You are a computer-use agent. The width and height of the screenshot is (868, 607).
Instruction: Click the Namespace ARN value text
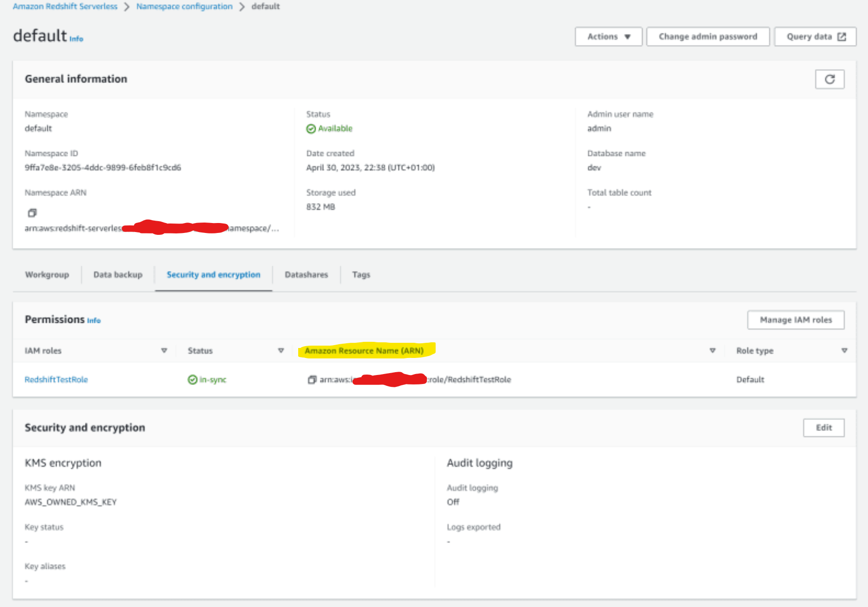152,229
